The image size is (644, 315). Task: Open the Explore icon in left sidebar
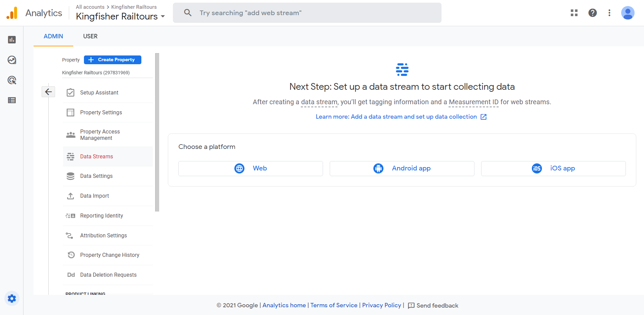click(x=12, y=60)
